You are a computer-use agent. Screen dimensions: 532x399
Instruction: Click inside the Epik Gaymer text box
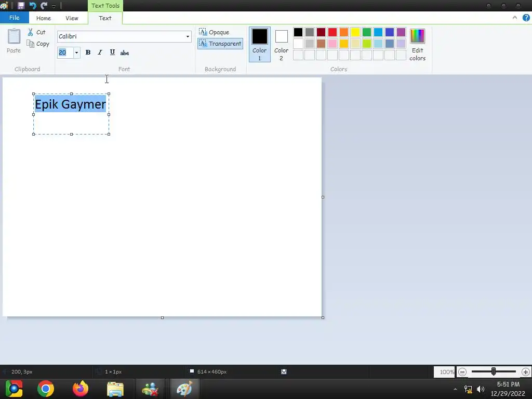point(71,114)
